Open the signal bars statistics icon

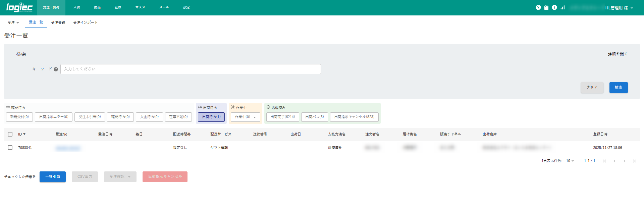562,7
